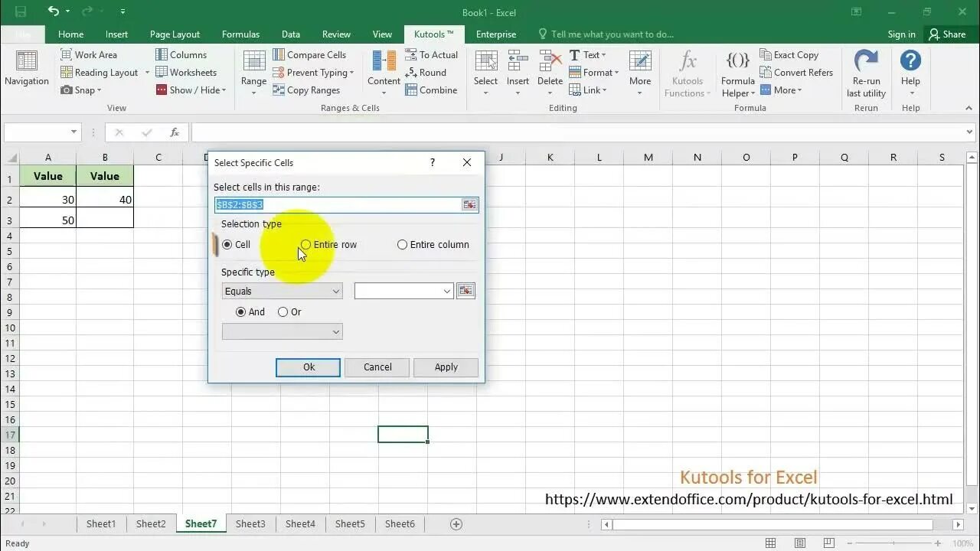The width and height of the screenshot is (980, 551).
Task: Switch to the Sheet1 worksheet tab
Action: tap(101, 524)
